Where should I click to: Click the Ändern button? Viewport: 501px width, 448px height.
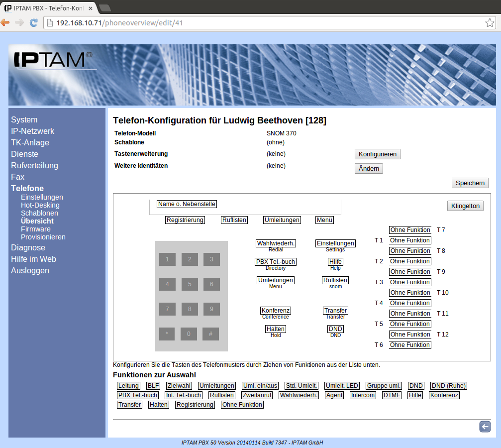[x=369, y=169]
